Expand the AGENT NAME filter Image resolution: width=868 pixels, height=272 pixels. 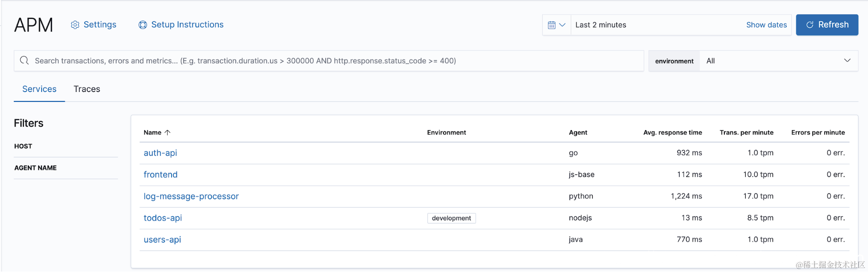(x=36, y=168)
